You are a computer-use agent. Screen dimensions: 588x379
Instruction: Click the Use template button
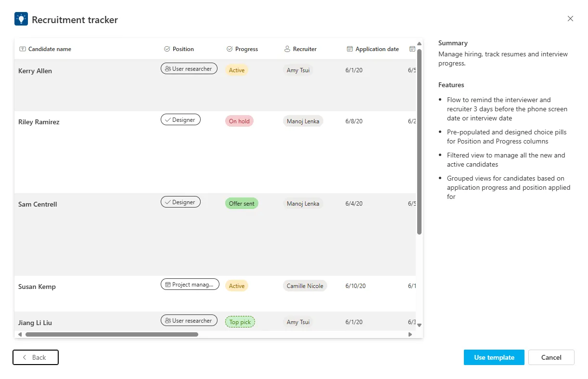[494, 357]
